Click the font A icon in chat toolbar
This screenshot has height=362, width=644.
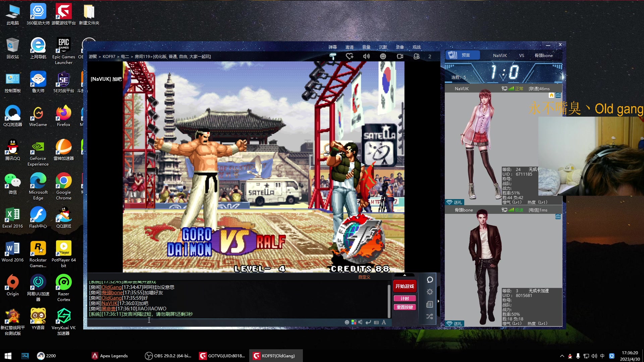click(384, 322)
